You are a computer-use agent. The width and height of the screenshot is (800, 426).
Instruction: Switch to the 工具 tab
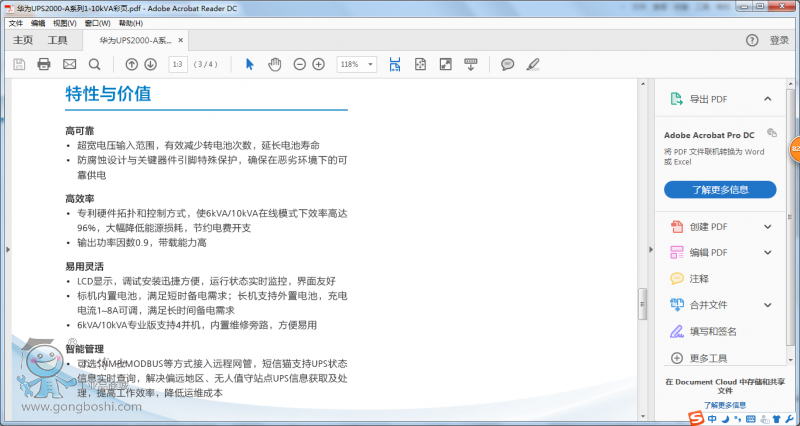[58, 40]
